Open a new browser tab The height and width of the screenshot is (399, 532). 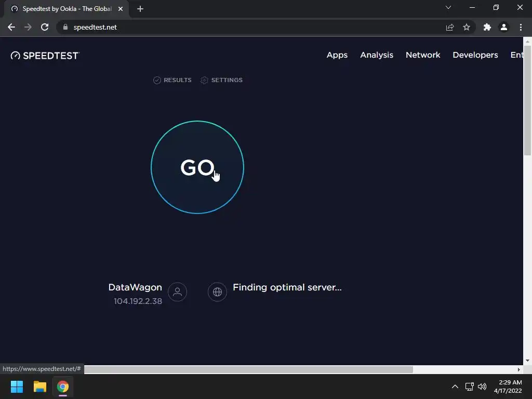point(140,9)
